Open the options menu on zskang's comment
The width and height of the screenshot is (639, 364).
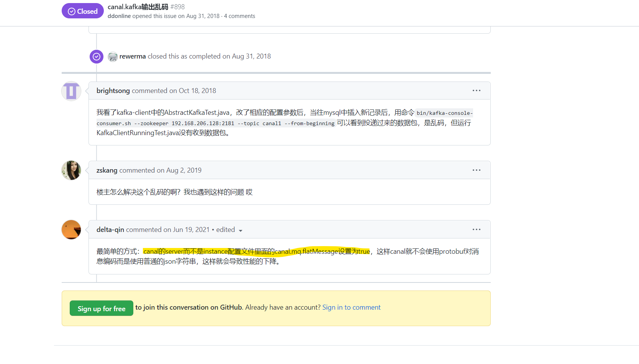coord(476,170)
